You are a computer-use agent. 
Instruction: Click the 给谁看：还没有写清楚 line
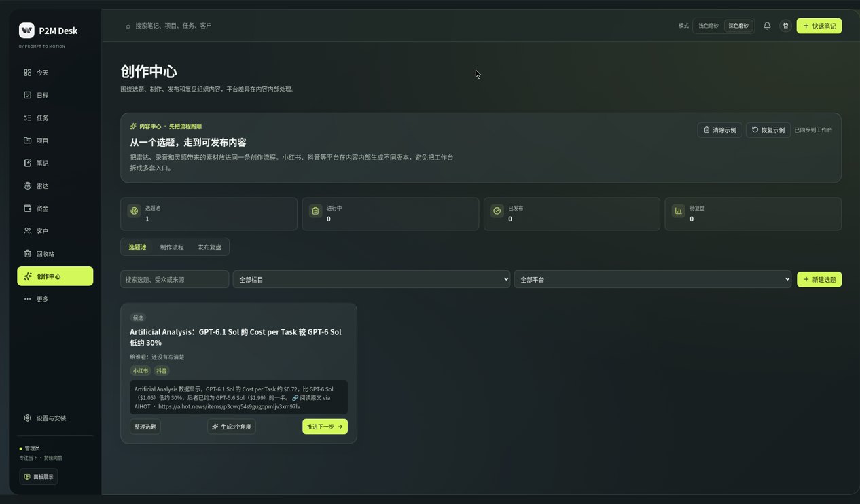pos(157,357)
